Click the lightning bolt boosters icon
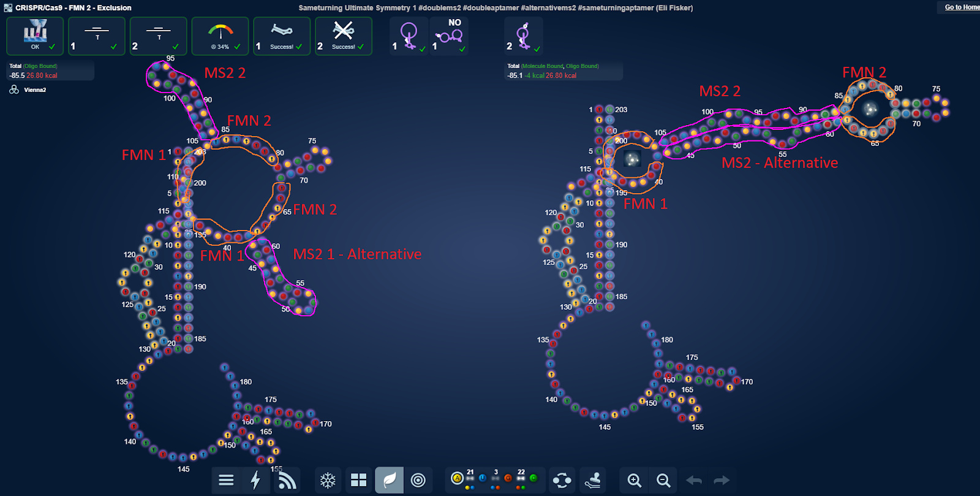Screen dimensions: 980x496 tap(256, 480)
